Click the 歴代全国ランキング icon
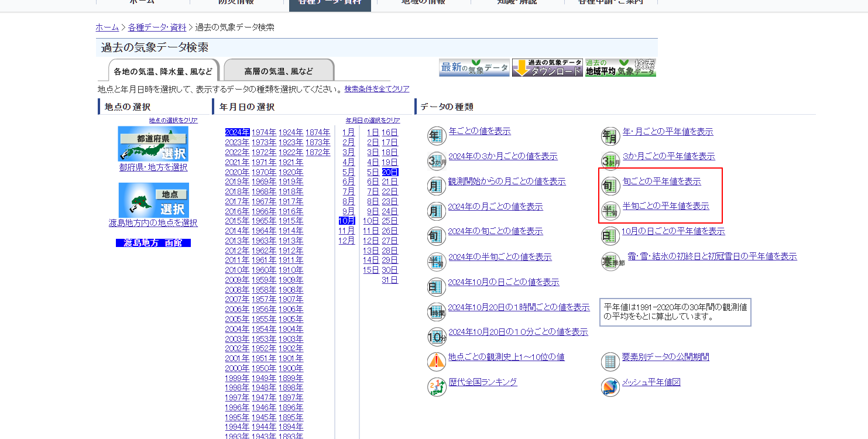 point(437,387)
